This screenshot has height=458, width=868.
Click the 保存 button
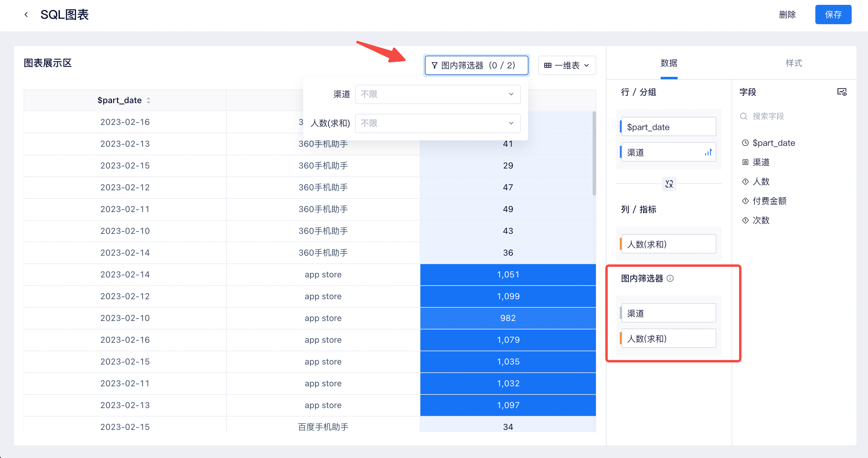pos(833,15)
